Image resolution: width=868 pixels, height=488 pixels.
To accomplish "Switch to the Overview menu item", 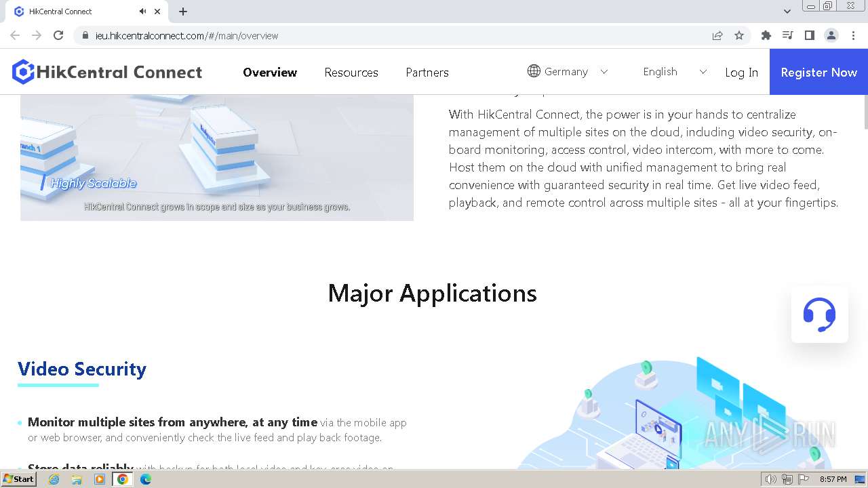I will tap(270, 72).
